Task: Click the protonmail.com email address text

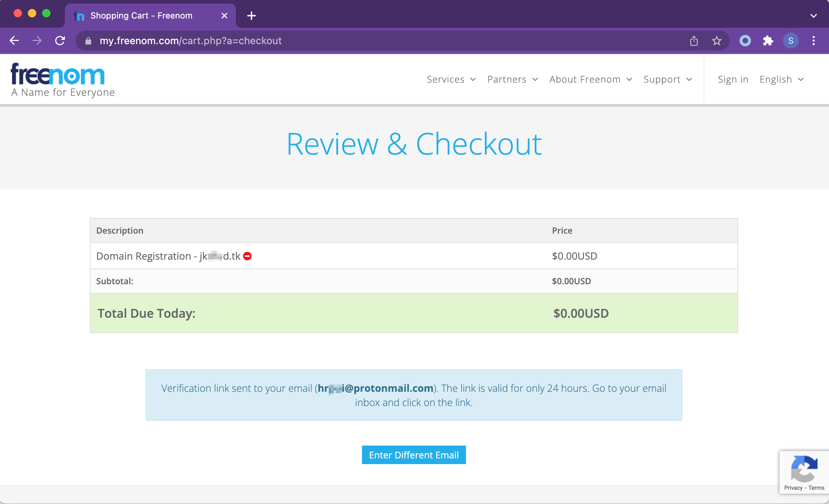Action: (x=375, y=388)
